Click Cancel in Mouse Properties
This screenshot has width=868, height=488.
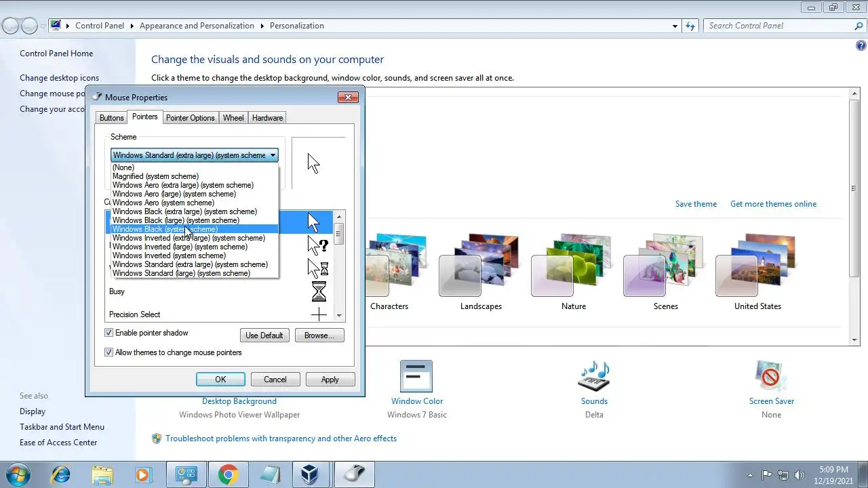pyautogui.click(x=275, y=380)
